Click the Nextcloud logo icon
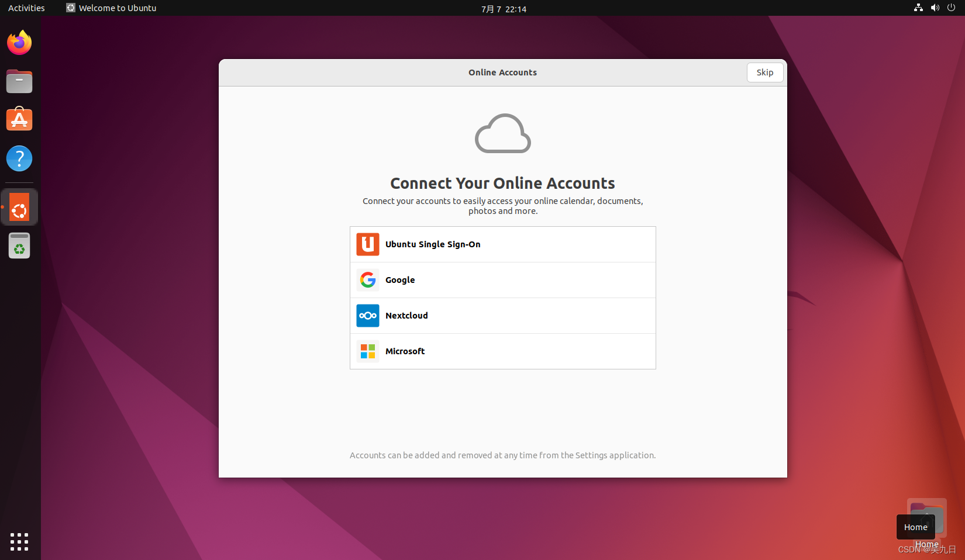 pyautogui.click(x=368, y=316)
